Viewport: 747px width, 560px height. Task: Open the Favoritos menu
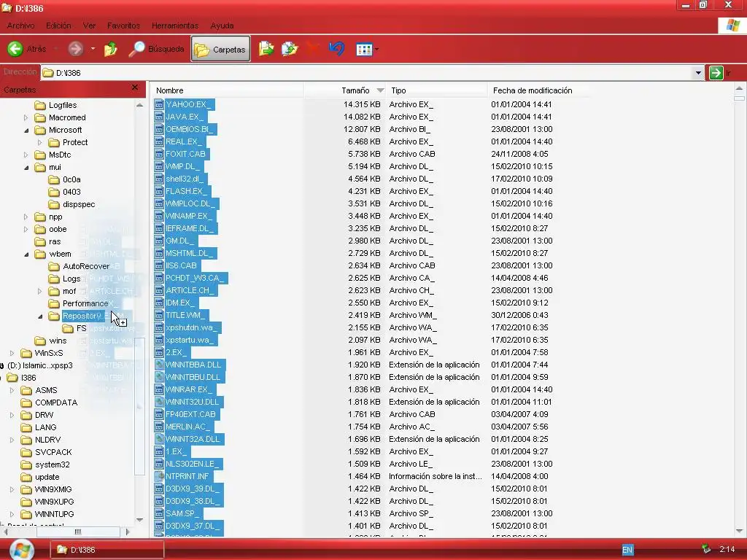click(x=123, y=26)
